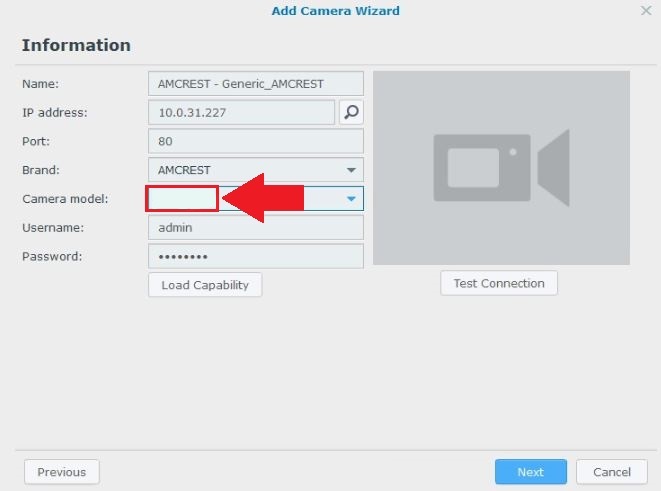Focus the IP address field 10.0.31.227
The image size is (661, 491).
[x=241, y=112]
